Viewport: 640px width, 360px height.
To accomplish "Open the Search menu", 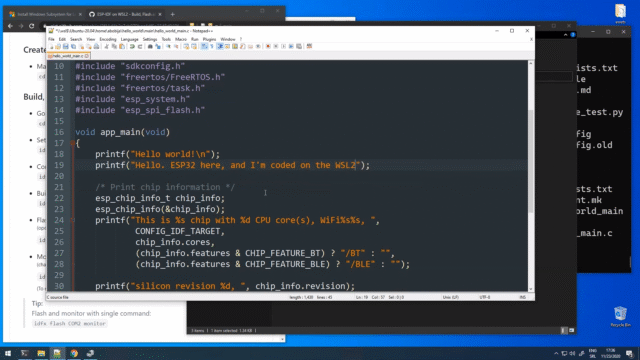I will [x=76, y=39].
